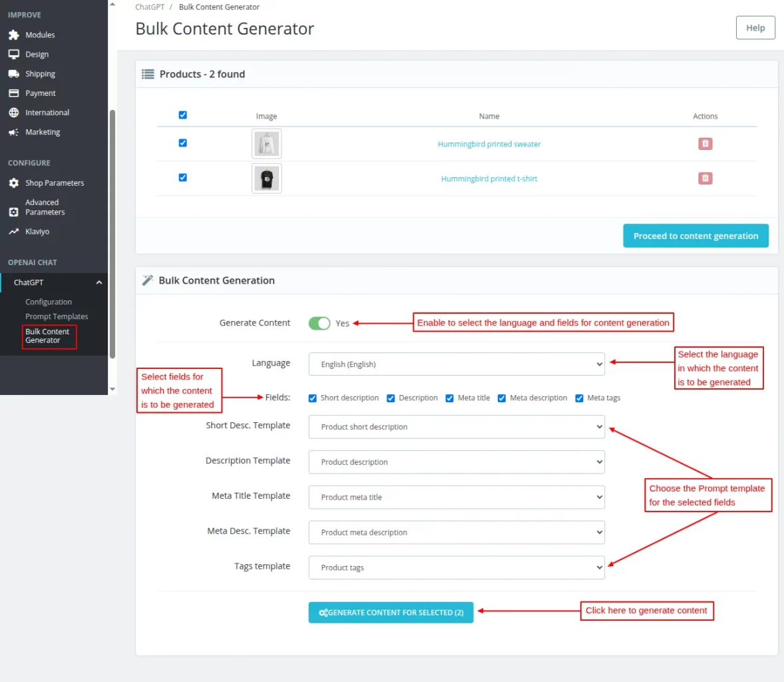Open Klaviyo using the chart icon

click(15, 231)
